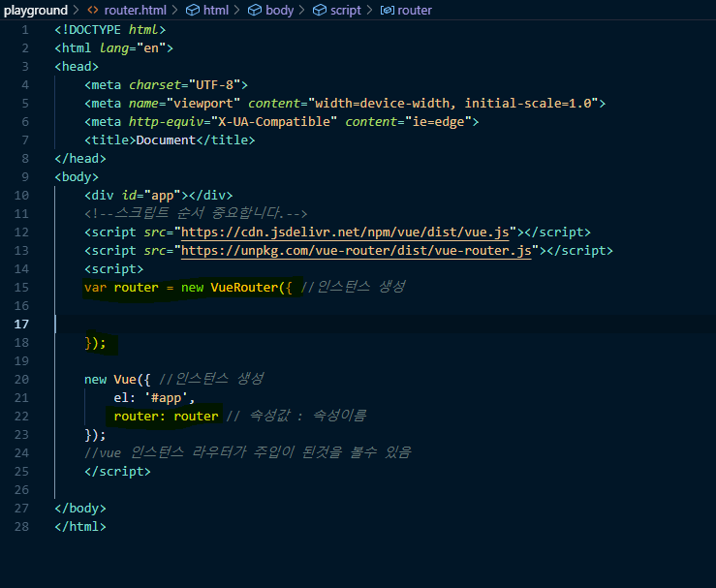The height and width of the screenshot is (588, 716).
Task: Place cursor on '<!DOCTYPE html>' line
Action: (110, 30)
